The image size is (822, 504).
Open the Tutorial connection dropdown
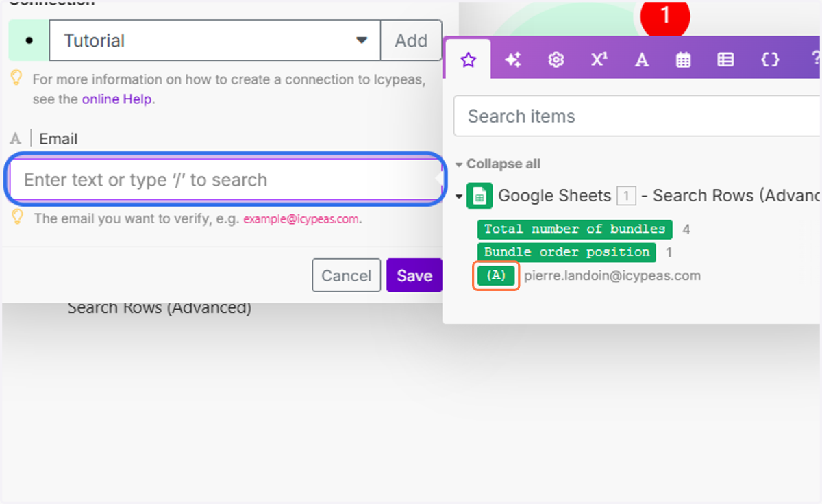[215, 40]
